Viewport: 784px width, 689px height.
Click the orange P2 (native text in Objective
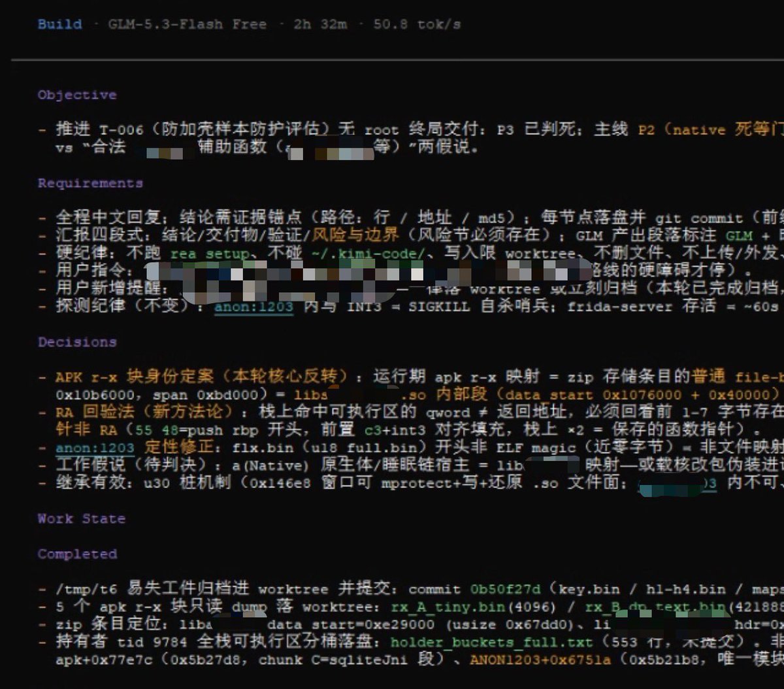coord(681,129)
